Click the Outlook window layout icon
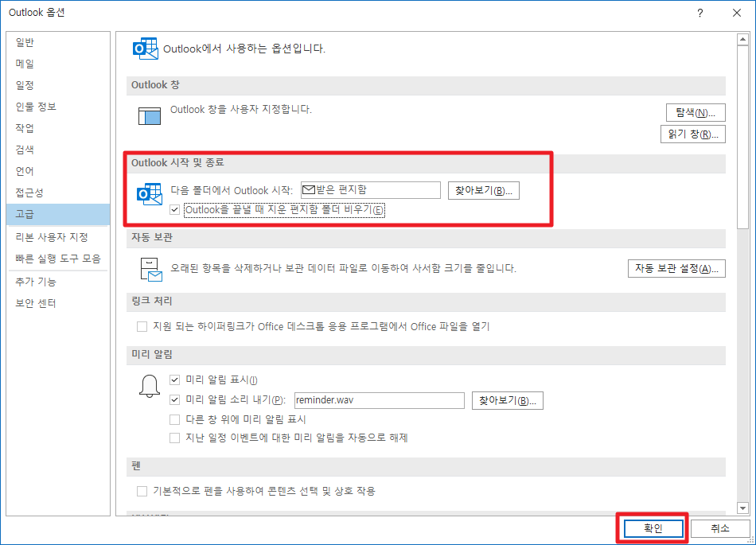Image resolution: width=756 pixels, height=545 pixels. coord(150,116)
